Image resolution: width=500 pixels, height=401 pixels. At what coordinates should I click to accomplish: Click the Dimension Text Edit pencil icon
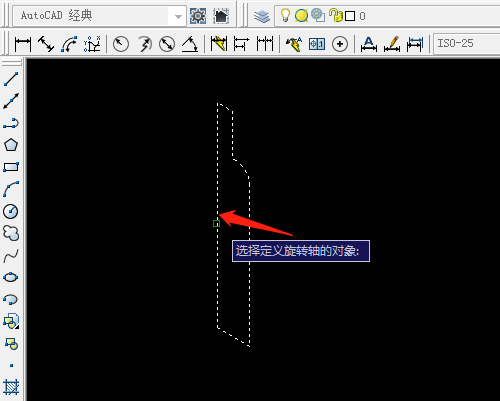392,44
